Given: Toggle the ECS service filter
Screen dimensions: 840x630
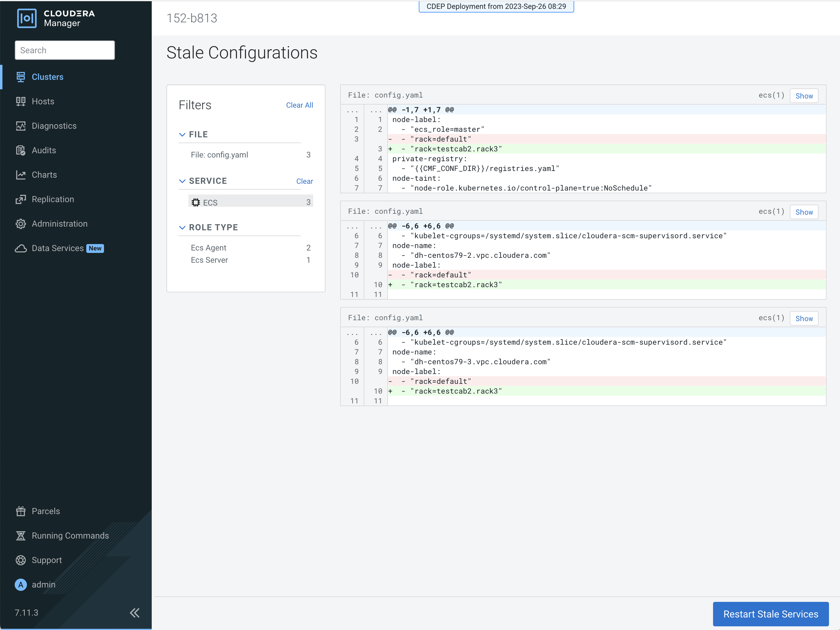Looking at the screenshot, I should point(250,202).
